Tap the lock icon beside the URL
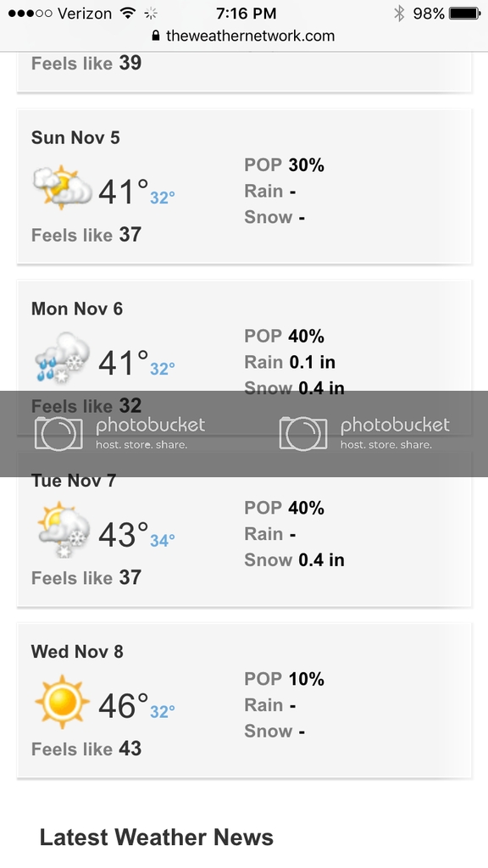This screenshot has height=868, width=488. pos(156,36)
